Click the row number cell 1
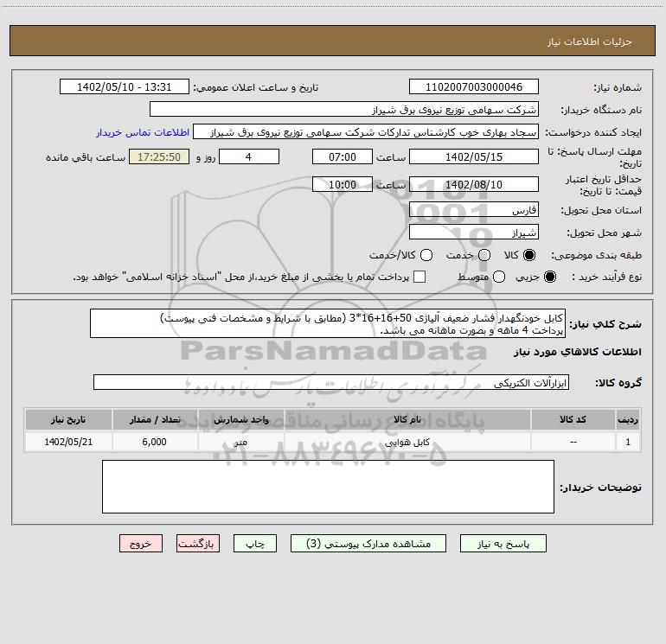Image resolution: width=666 pixels, height=644 pixels. coord(628,442)
